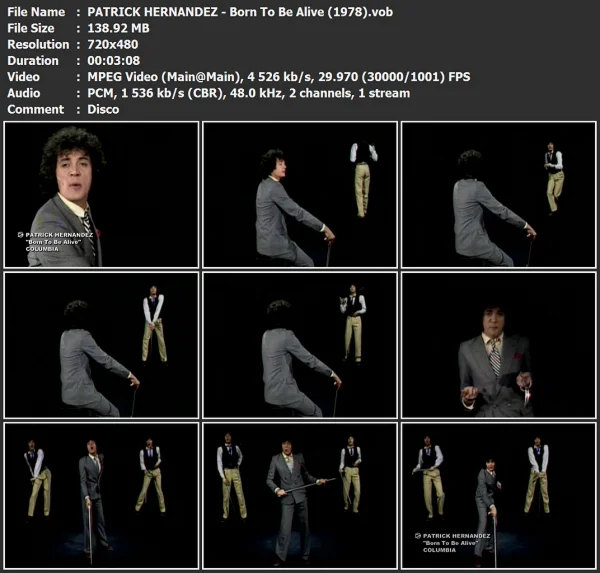Open the close-up singer face thumbnail

click(x=101, y=194)
